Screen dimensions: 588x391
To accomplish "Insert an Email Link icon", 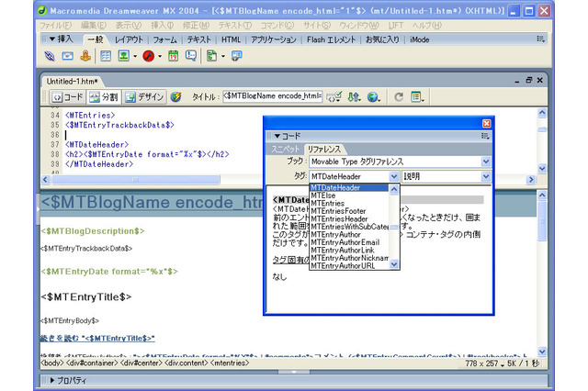I will 67,56.
